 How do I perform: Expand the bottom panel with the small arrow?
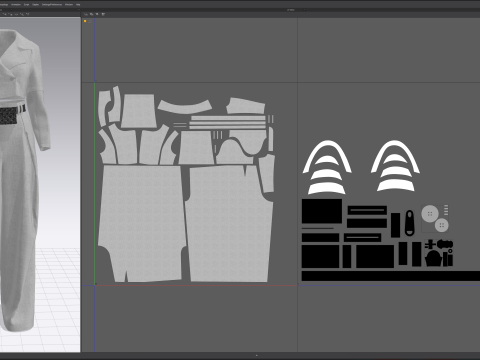coord(256,356)
